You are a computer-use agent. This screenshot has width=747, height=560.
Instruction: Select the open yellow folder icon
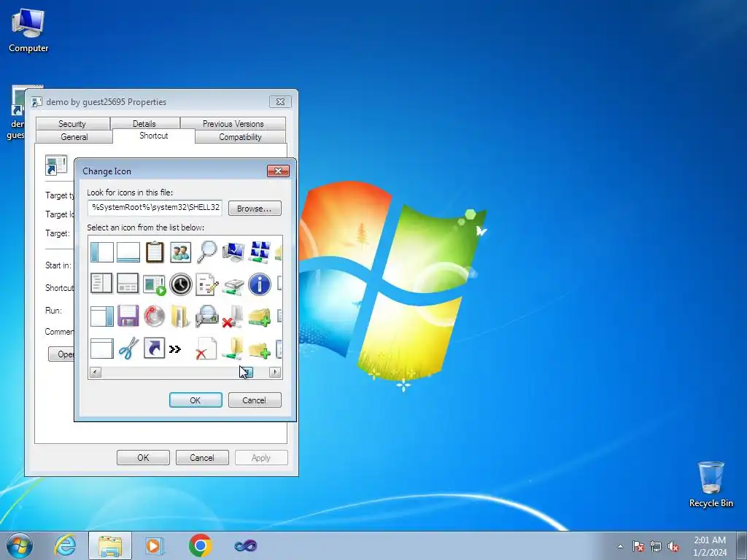(181, 316)
